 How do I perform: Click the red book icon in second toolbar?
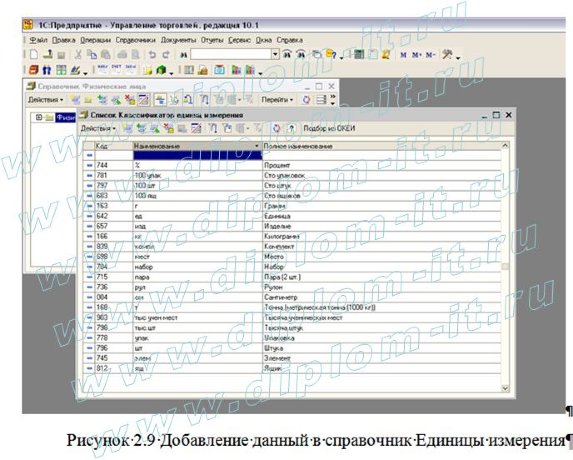tap(34, 70)
